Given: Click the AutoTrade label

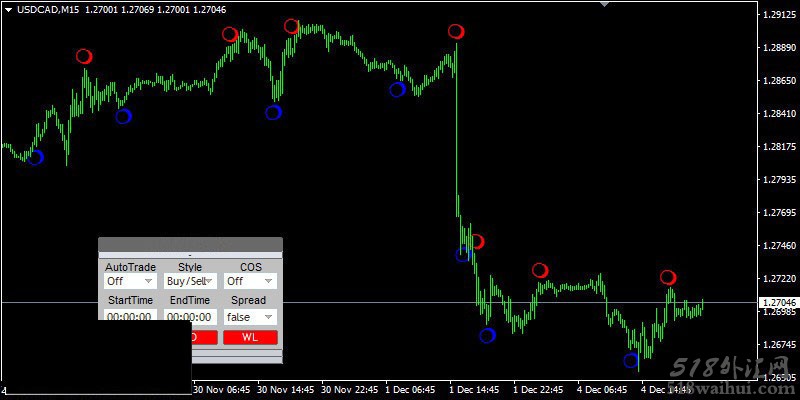Looking at the screenshot, I should [130, 267].
